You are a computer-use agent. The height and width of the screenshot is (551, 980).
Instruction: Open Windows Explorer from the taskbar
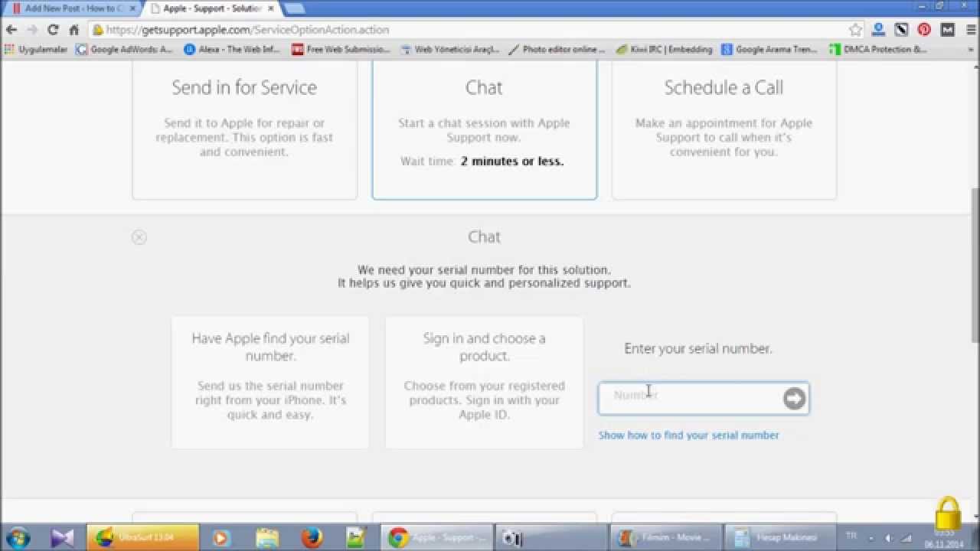pyautogui.click(x=267, y=538)
